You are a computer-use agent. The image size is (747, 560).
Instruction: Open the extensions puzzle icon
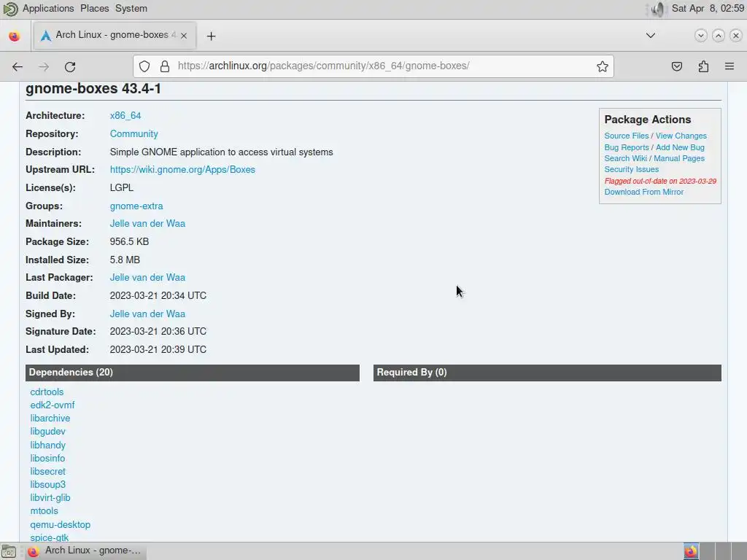click(703, 66)
